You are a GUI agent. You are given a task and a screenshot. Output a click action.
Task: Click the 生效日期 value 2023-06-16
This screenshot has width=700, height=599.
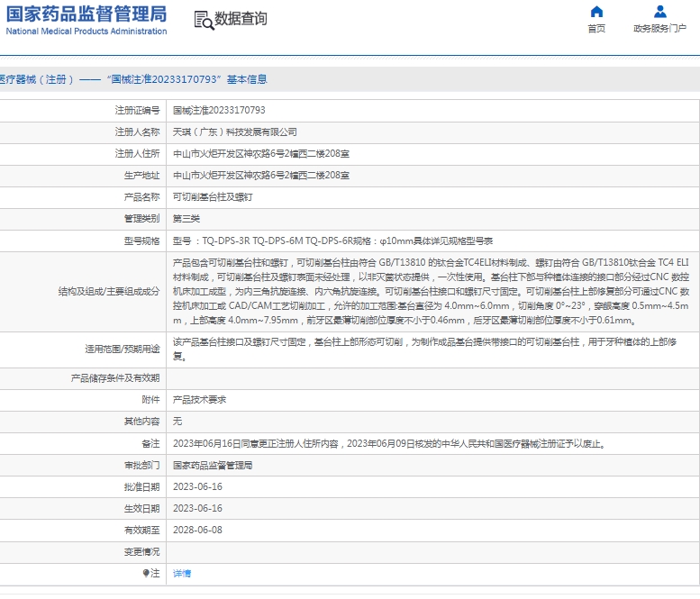(x=197, y=508)
